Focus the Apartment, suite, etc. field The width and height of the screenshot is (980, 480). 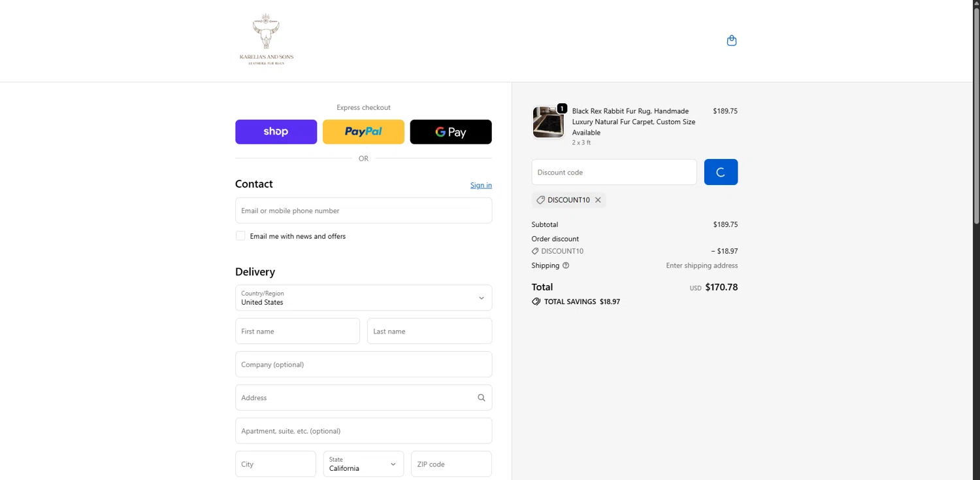(x=363, y=431)
